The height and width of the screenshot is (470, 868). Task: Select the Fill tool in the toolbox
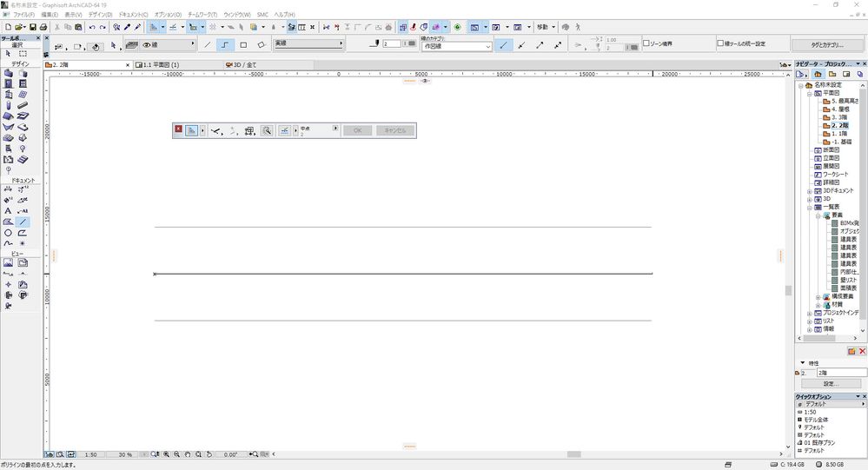[9, 222]
